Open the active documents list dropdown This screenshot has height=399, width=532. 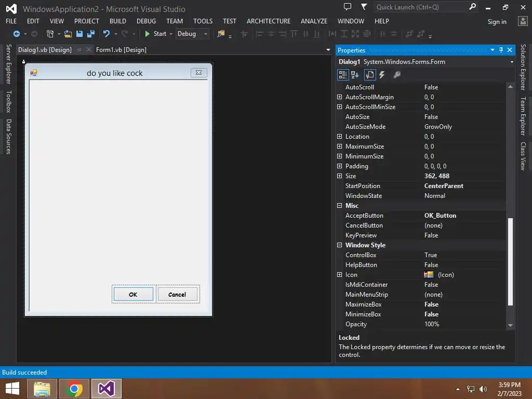click(328, 50)
